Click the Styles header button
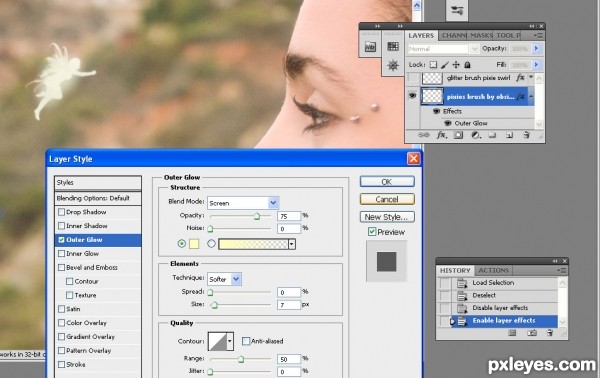 pos(98,182)
